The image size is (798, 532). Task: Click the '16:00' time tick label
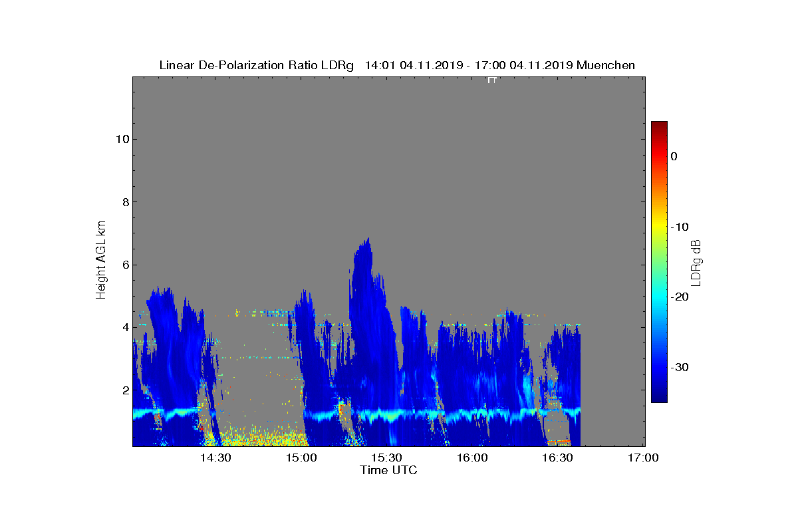[472, 458]
